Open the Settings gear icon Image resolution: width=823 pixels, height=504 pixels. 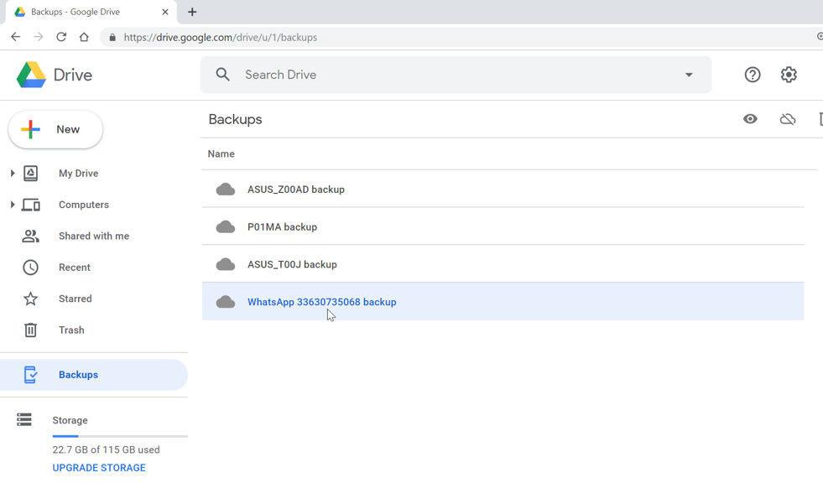(x=789, y=75)
